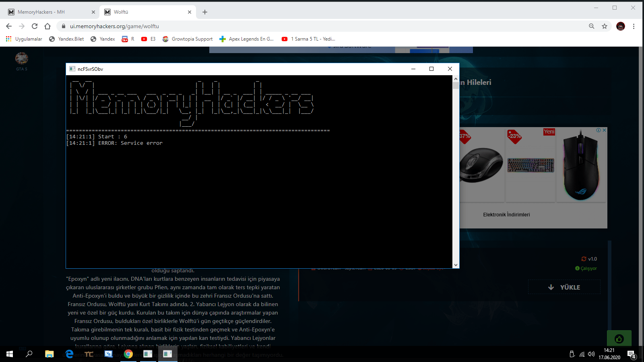Reload the Wolftü page
The height and width of the screenshot is (362, 644).
pyautogui.click(x=35, y=26)
